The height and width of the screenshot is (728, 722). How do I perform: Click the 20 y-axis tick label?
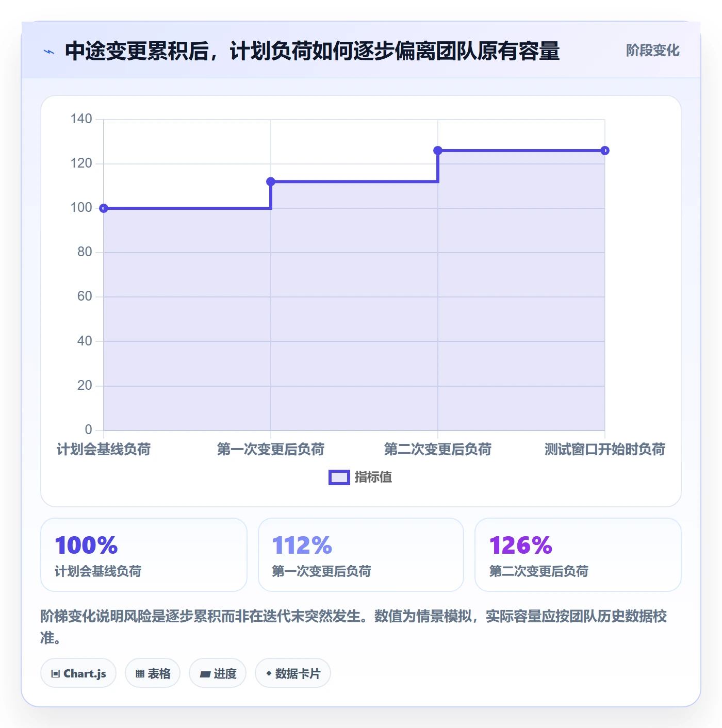[85, 386]
